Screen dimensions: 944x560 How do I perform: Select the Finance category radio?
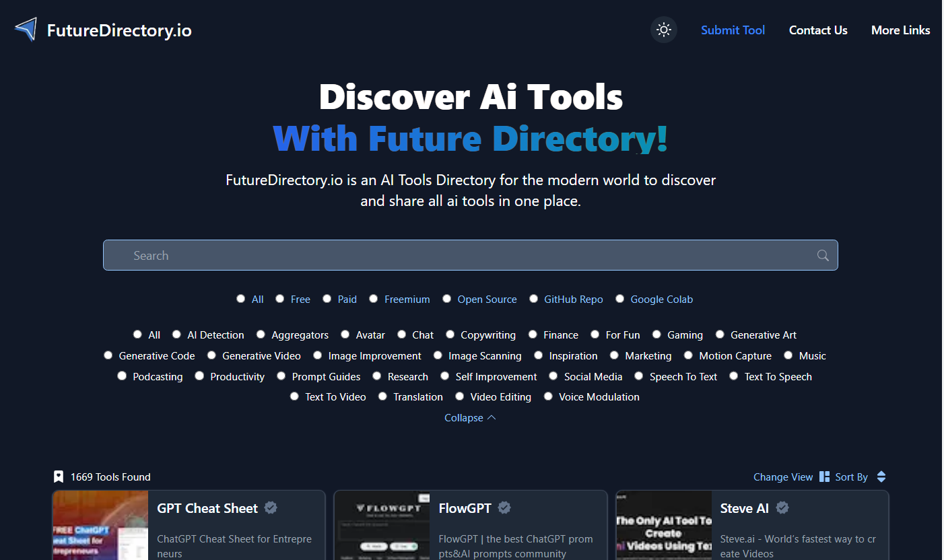(533, 335)
